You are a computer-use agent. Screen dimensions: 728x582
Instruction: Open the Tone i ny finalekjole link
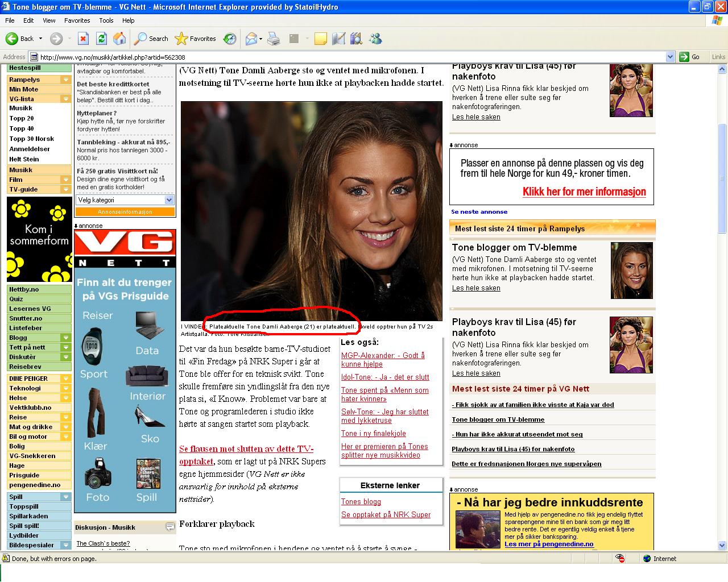[374, 433]
